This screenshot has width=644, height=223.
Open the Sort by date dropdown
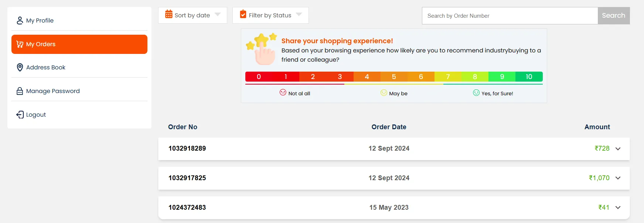[192, 15]
